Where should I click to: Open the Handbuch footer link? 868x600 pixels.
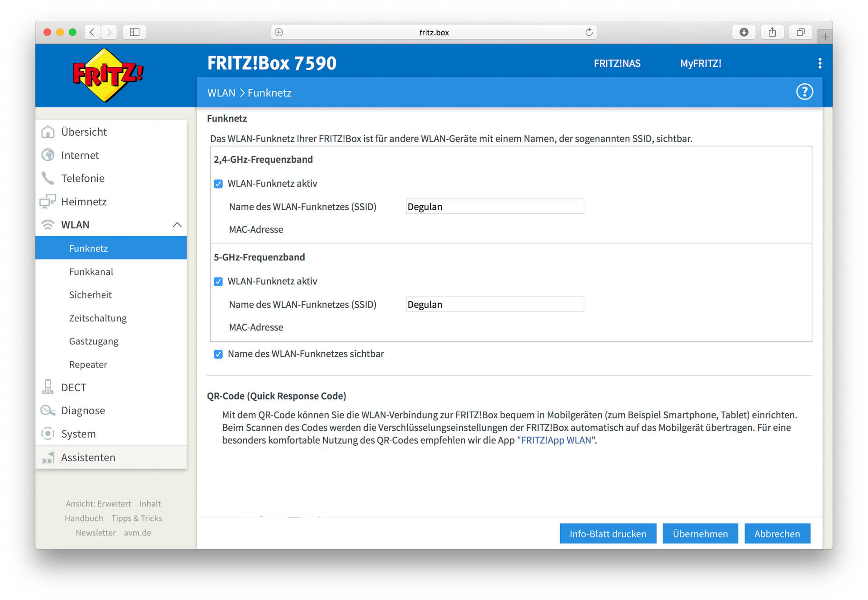[84, 518]
